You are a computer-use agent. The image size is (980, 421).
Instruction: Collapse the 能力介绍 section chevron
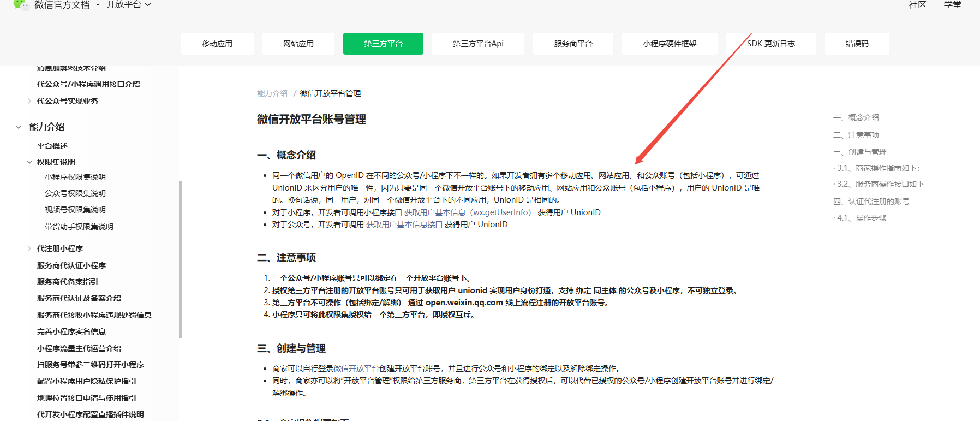click(x=19, y=127)
